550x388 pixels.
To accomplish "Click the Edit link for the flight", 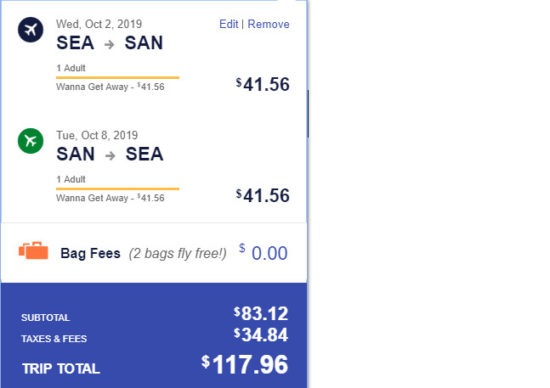I will [x=228, y=24].
